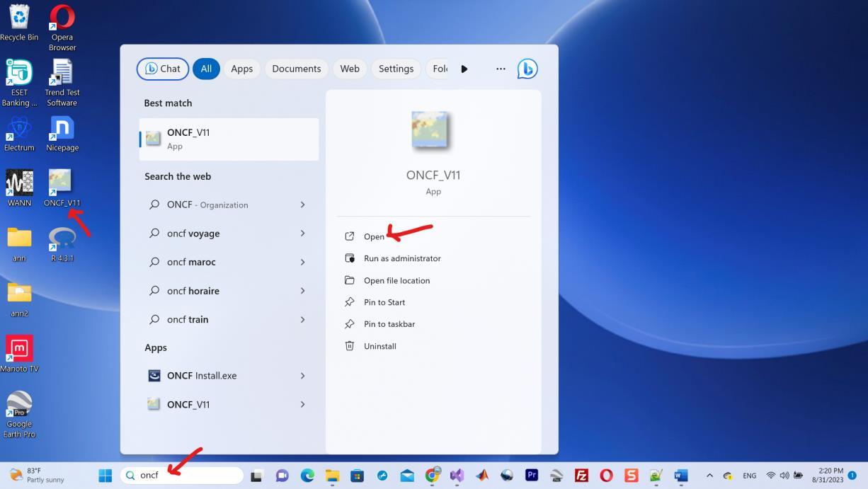The image size is (868, 489).
Task: Click ENG language indicator in tray
Action: click(x=749, y=476)
